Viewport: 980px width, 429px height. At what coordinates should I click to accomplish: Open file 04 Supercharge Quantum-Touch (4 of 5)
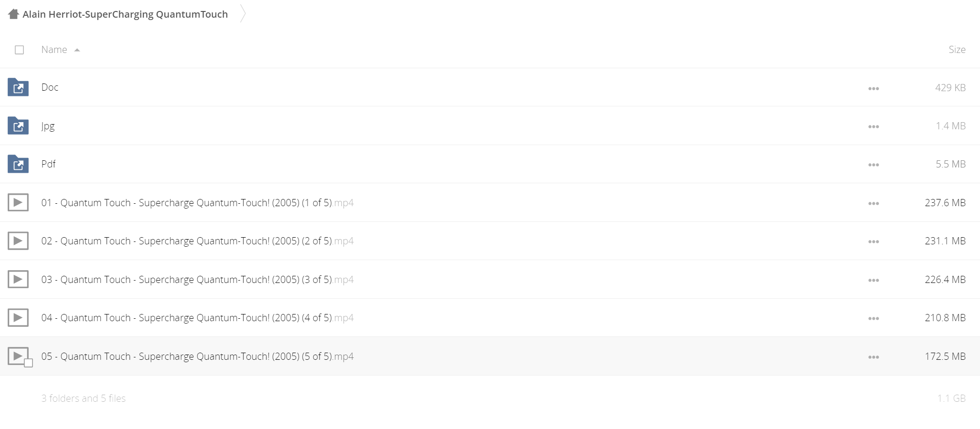pos(197,318)
